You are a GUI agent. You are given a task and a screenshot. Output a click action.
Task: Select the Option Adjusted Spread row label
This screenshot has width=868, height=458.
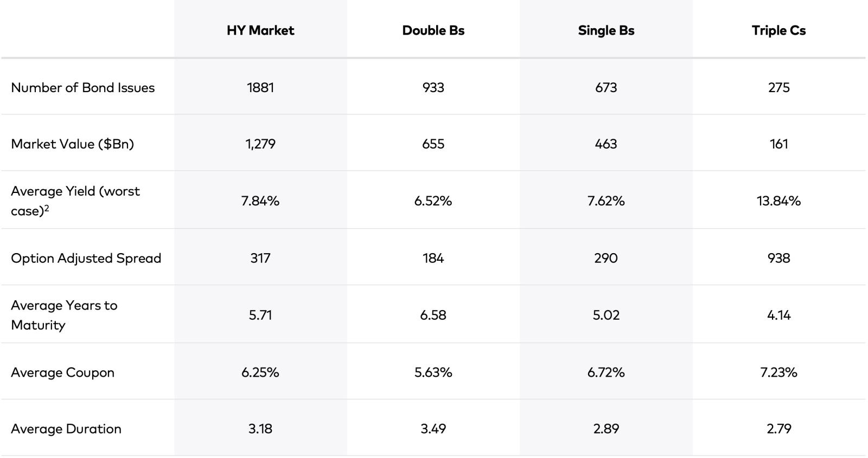86,258
